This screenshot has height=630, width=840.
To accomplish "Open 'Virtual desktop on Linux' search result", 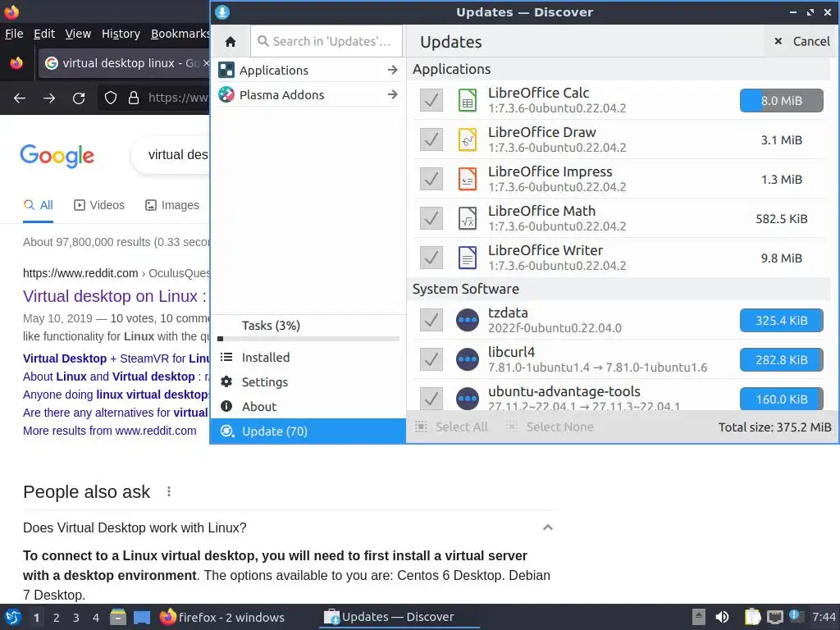I will [115, 296].
